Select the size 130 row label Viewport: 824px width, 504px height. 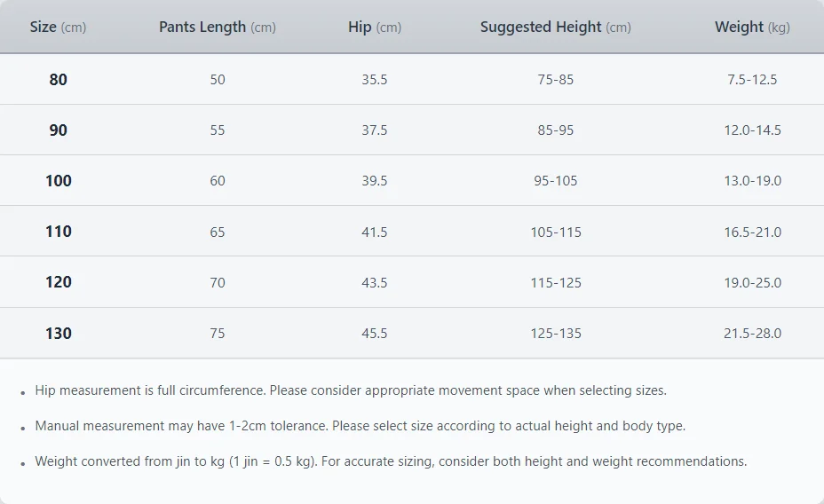(x=58, y=334)
